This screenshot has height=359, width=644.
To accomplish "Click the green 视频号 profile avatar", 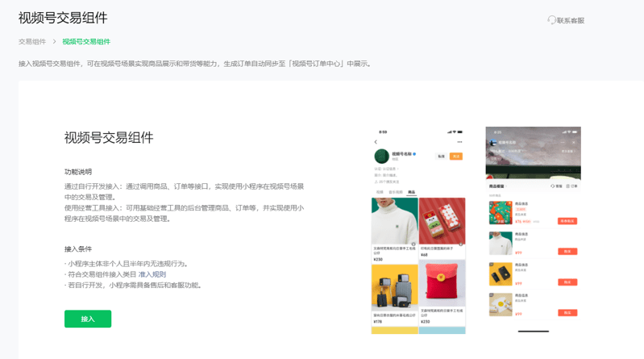I will (382, 156).
